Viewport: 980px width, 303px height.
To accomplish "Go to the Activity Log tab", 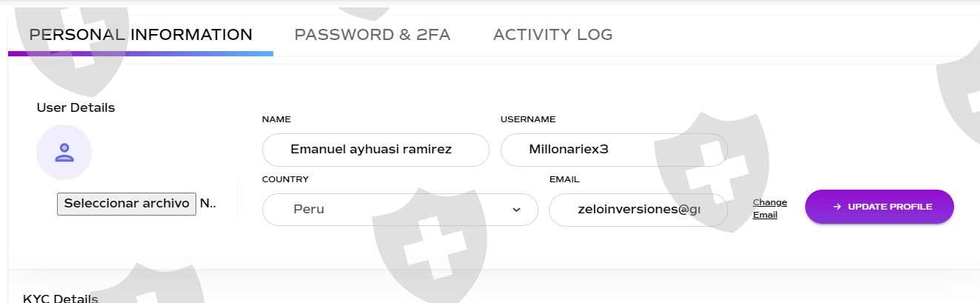I will pos(553,35).
